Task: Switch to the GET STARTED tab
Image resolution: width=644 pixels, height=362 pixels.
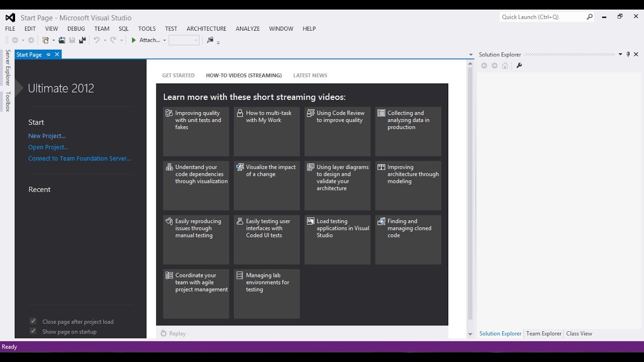Action: point(178,75)
